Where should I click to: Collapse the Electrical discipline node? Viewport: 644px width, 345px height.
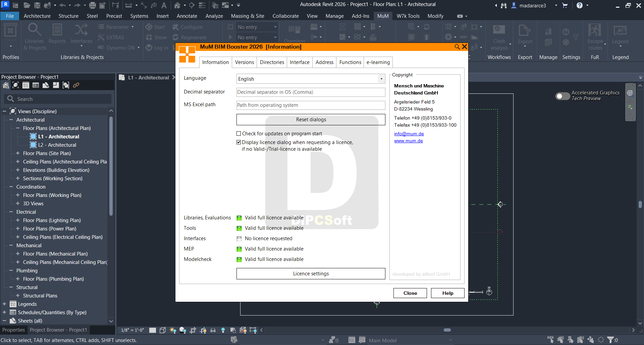(x=11, y=212)
